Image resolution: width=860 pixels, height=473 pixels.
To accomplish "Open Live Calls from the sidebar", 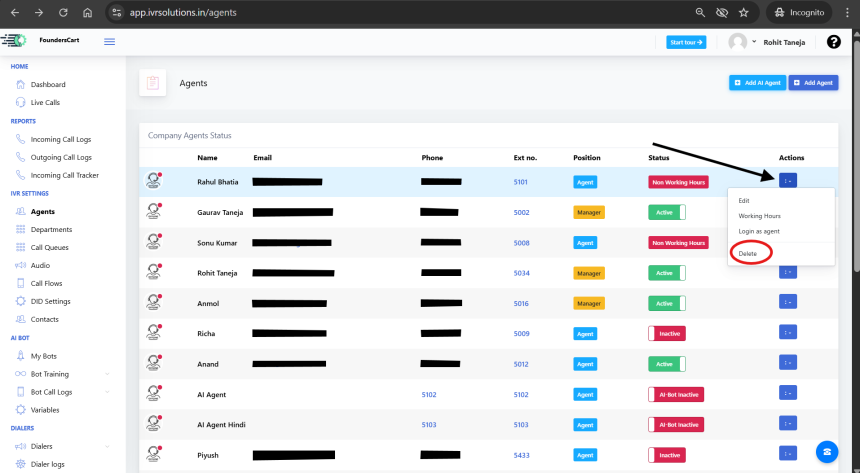I will [45, 102].
